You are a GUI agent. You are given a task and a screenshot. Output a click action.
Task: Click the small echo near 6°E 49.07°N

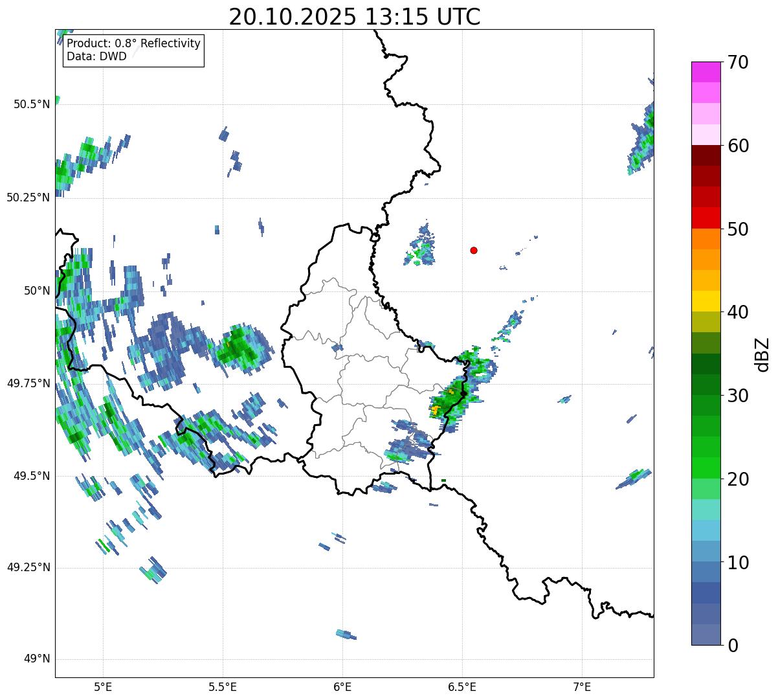click(346, 635)
